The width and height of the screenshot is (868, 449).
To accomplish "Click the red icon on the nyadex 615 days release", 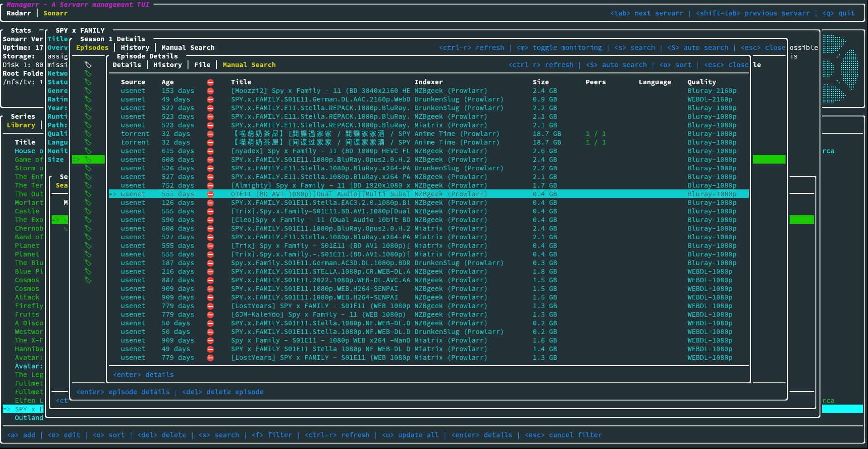I will (210, 151).
